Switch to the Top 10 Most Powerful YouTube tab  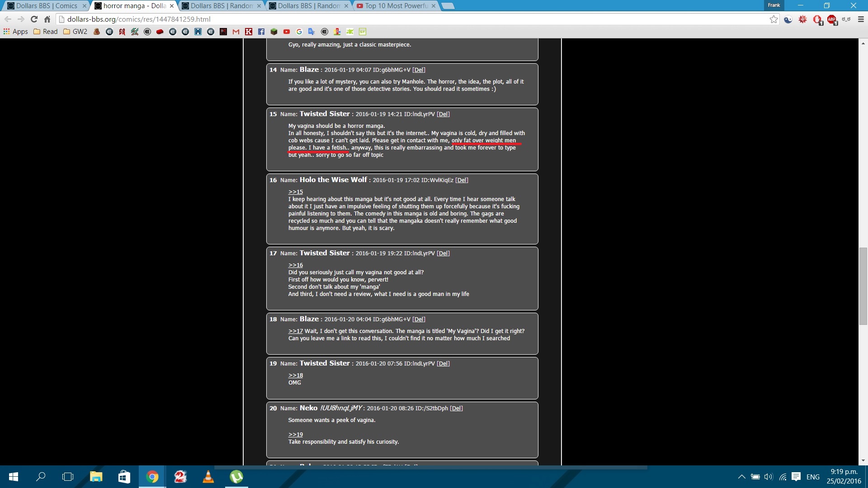pos(396,6)
